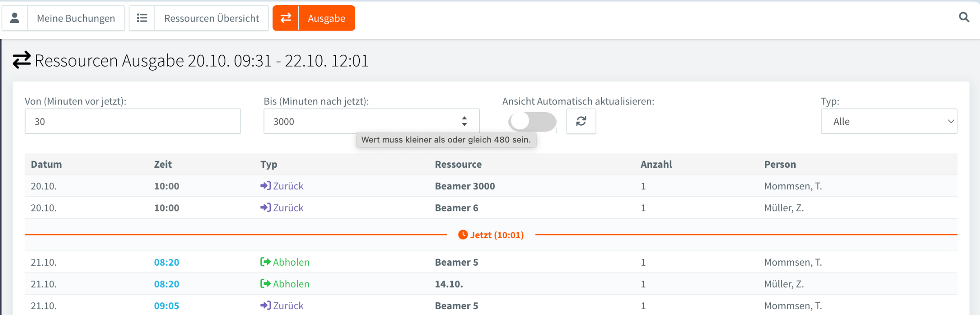Open the Meine Buchungen tab

[76, 18]
